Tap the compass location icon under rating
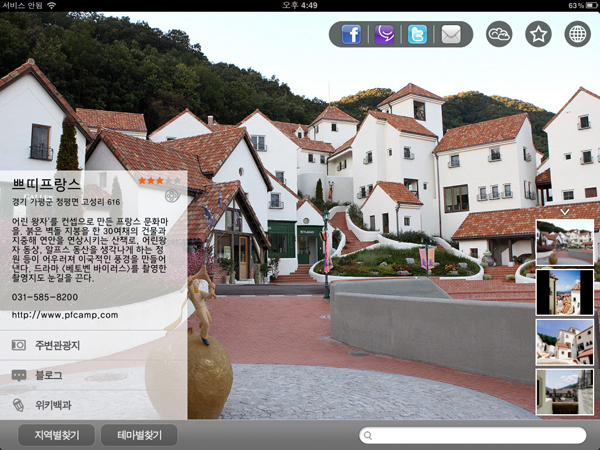This screenshot has height=450, width=600. click(x=172, y=196)
